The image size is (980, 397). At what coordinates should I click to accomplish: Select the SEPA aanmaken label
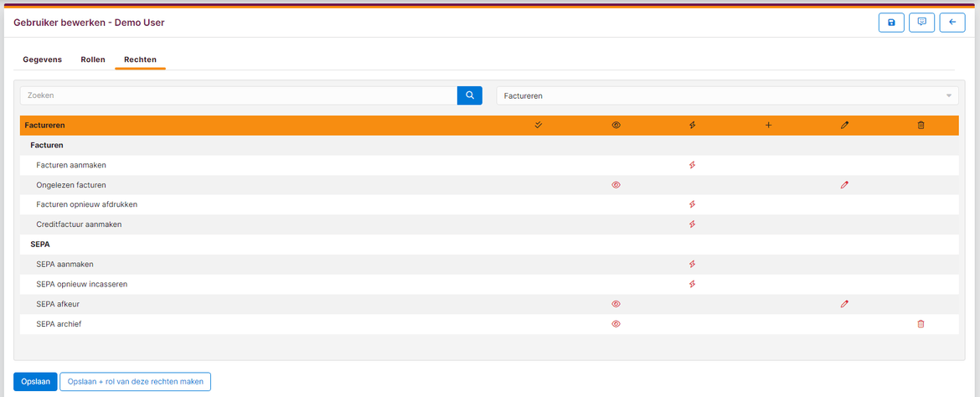point(65,264)
